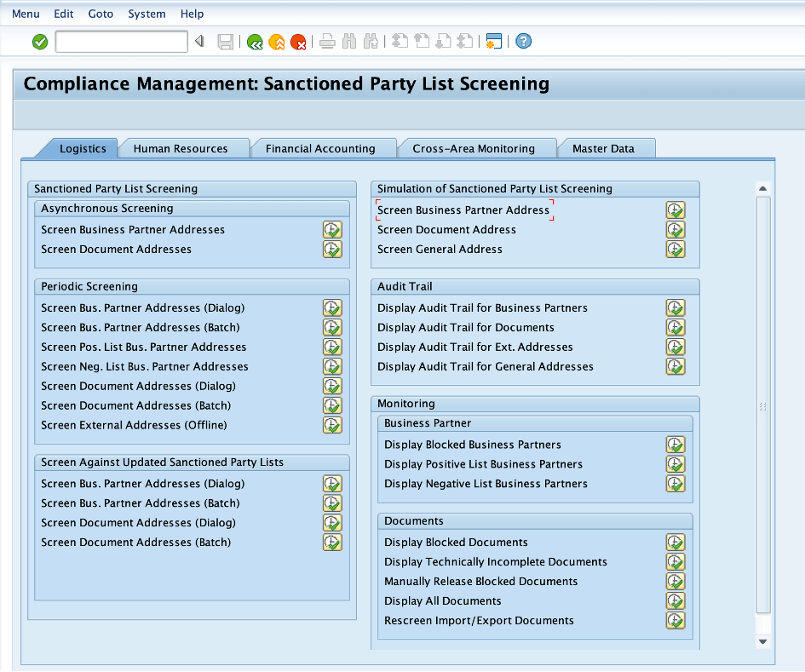Switch to the Logistics tab

point(83,148)
